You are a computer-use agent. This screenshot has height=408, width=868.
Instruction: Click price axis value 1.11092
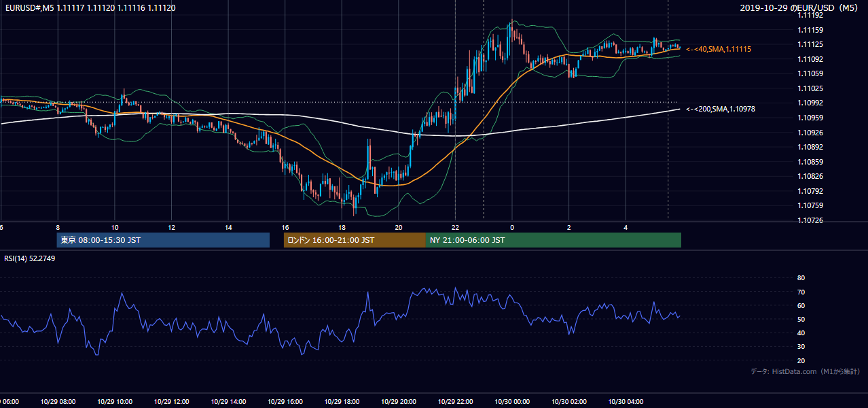[x=810, y=59]
